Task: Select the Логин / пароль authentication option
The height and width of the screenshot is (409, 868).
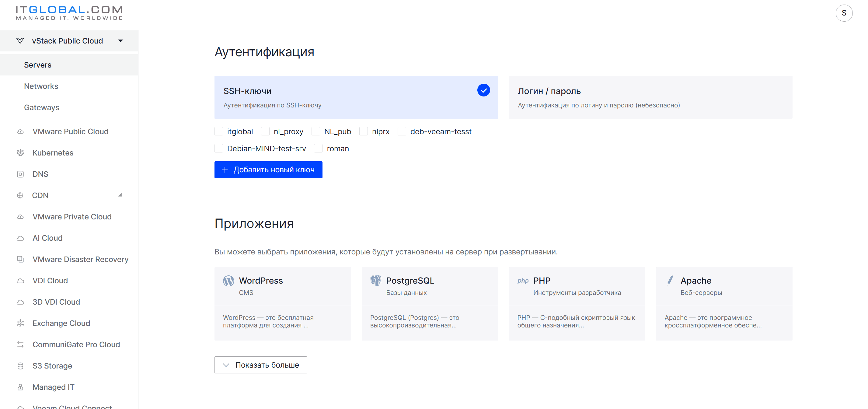Action: point(650,97)
